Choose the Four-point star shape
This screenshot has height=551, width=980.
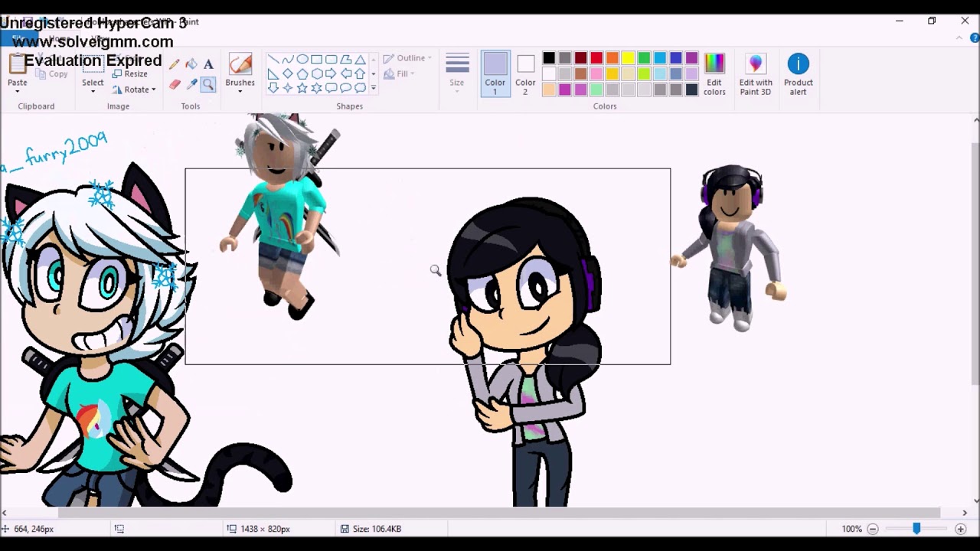coord(288,88)
